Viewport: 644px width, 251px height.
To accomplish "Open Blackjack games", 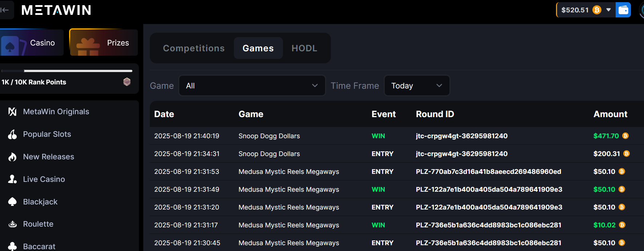I will point(40,202).
